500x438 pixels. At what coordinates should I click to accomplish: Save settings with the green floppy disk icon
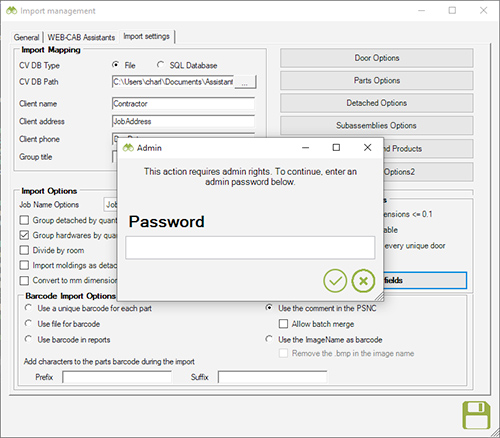pos(476,415)
